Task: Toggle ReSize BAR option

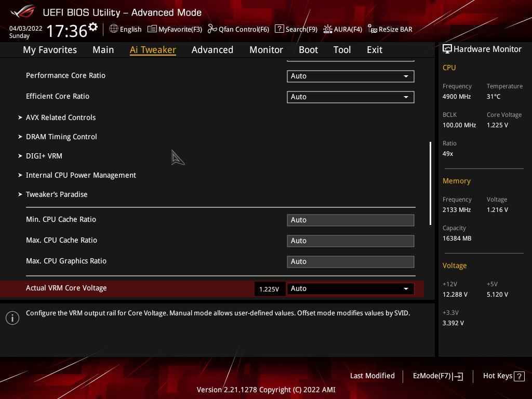Action: coord(395,29)
